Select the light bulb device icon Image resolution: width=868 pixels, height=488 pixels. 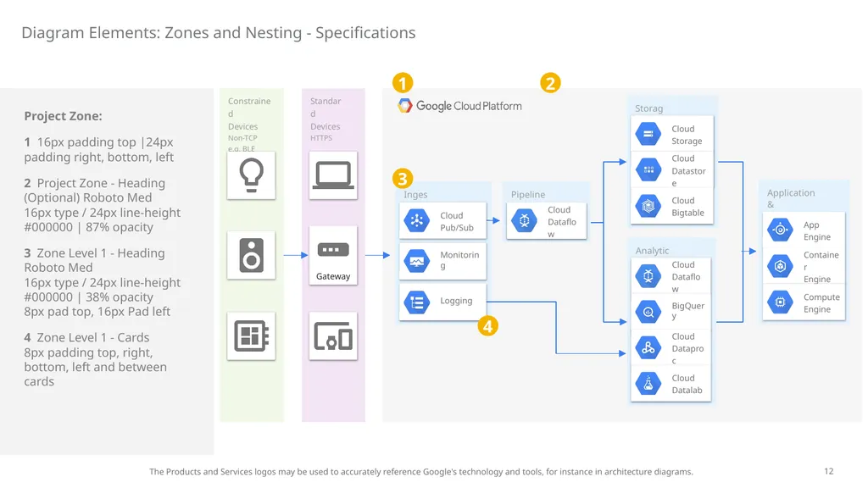[251, 175]
